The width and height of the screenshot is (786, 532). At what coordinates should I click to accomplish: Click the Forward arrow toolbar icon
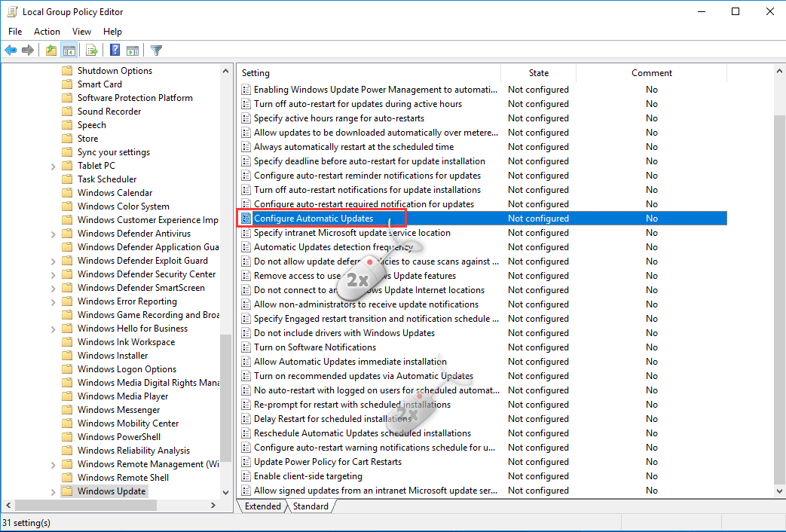pos(28,50)
